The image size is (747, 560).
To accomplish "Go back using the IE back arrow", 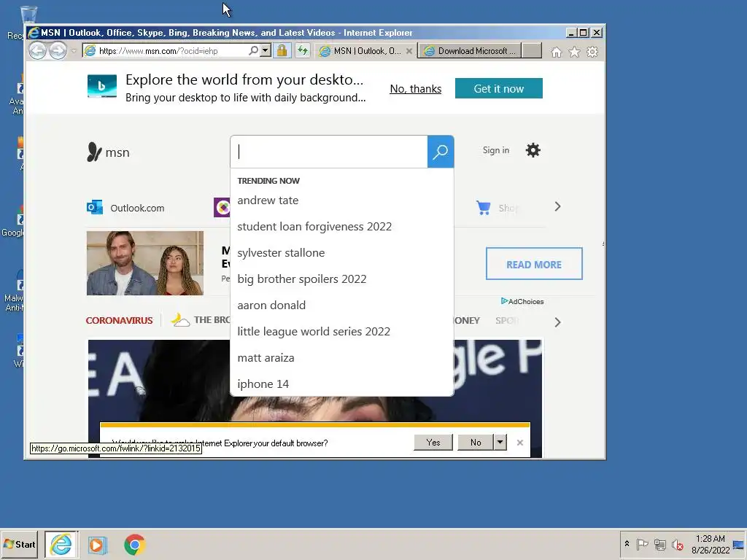I will pyautogui.click(x=38, y=50).
